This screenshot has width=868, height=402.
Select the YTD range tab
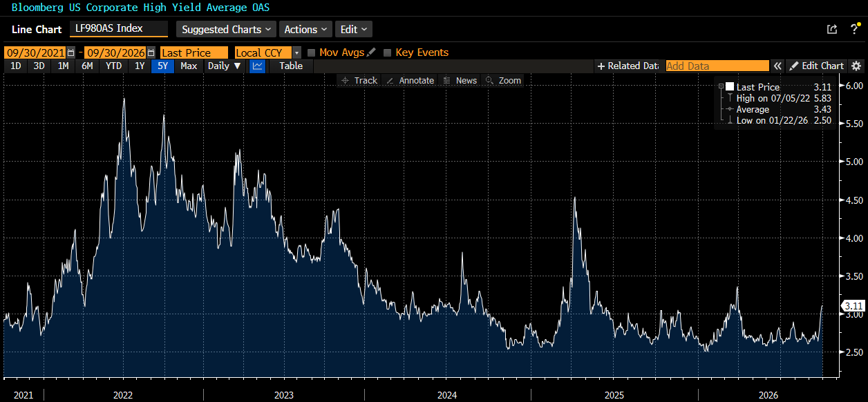113,66
